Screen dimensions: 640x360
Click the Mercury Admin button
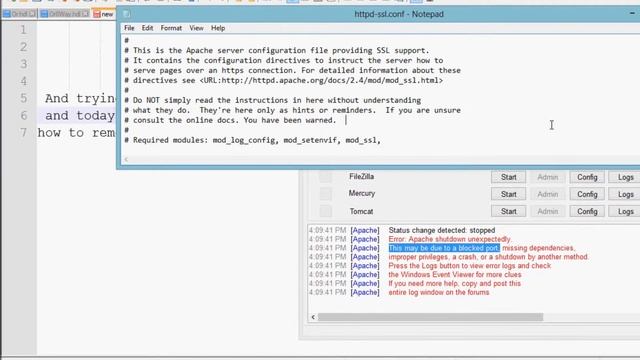(x=548, y=194)
